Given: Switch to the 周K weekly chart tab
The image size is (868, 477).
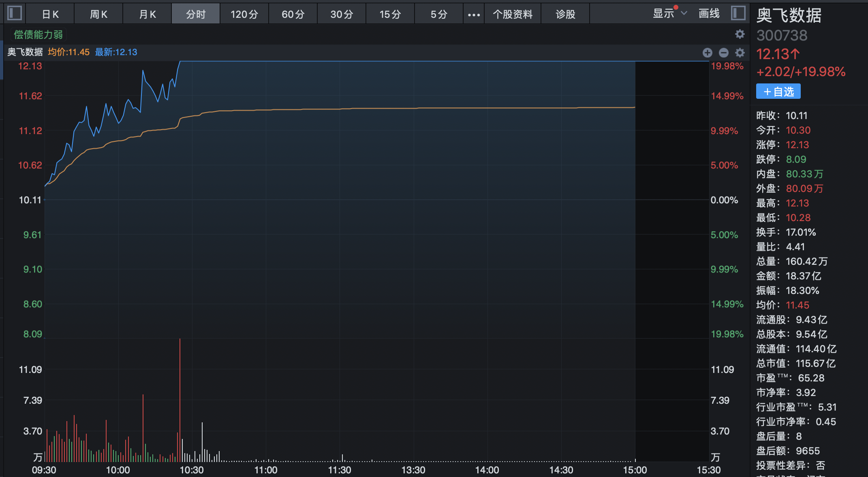Looking at the screenshot, I should pos(98,15).
